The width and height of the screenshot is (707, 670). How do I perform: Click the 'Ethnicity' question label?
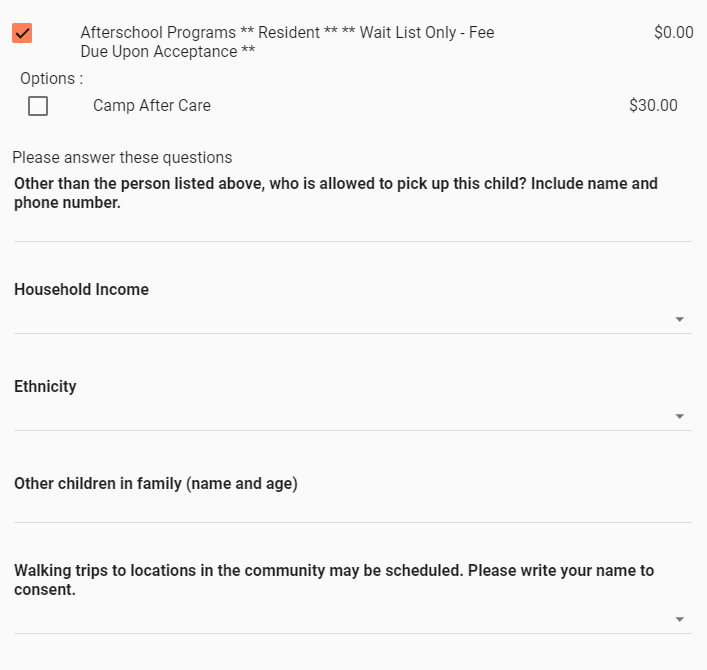click(45, 387)
